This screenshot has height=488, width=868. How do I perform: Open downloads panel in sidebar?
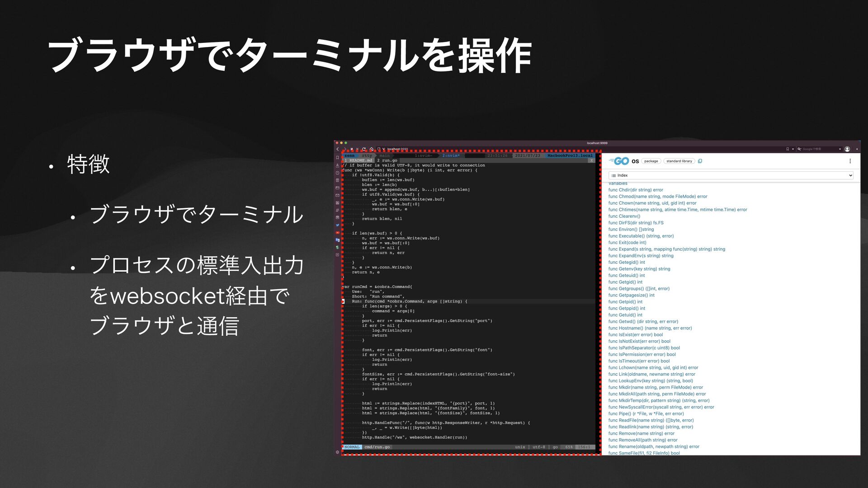point(337,165)
